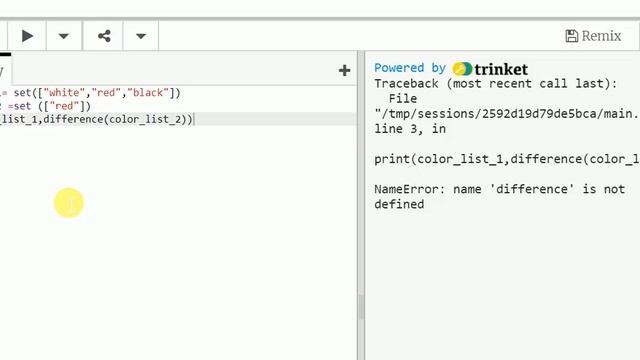Expand the share options dropdown arrow

(141, 36)
